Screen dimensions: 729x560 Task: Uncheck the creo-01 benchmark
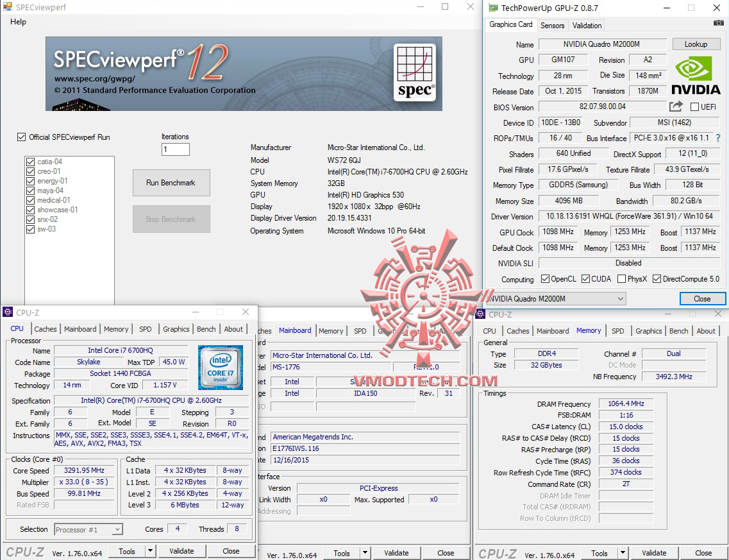(31, 171)
